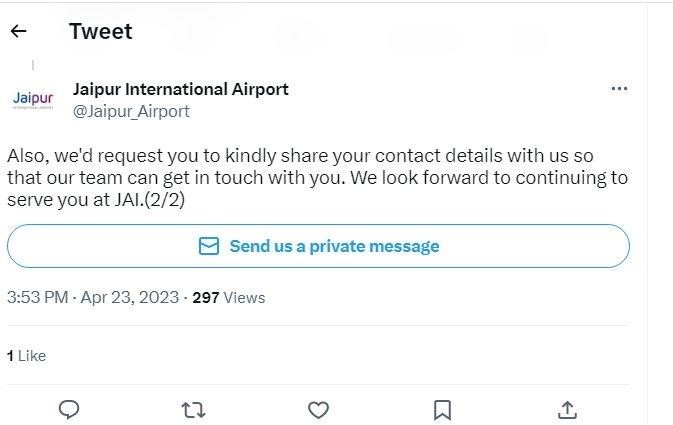Screen dimensions: 673x425
Task: Click the Tweet page heading
Action: pyautogui.click(x=100, y=31)
